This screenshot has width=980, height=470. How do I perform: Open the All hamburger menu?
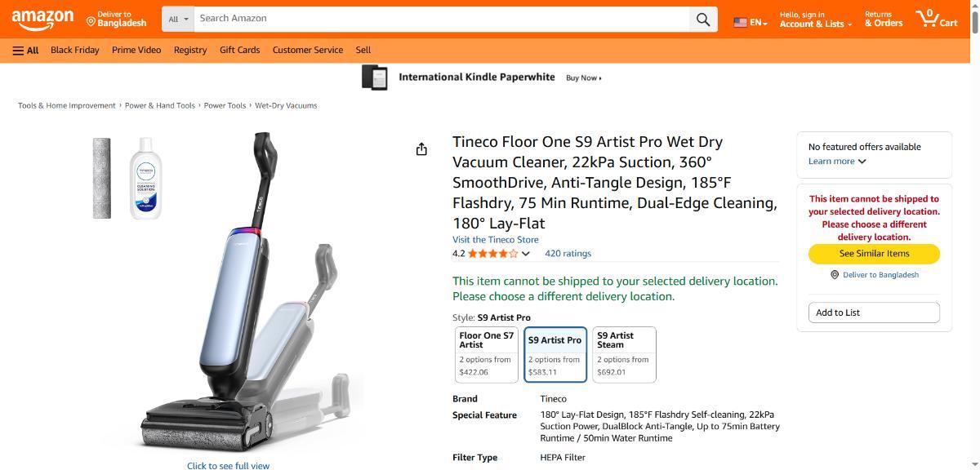25,51
